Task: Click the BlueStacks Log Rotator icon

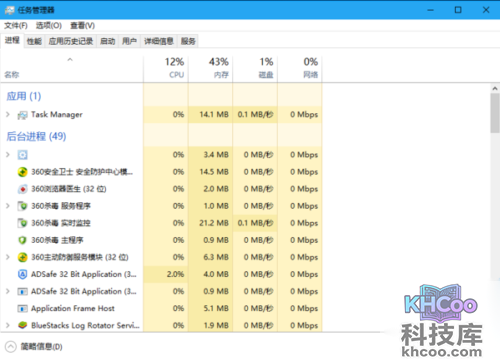Action: tap(22, 325)
